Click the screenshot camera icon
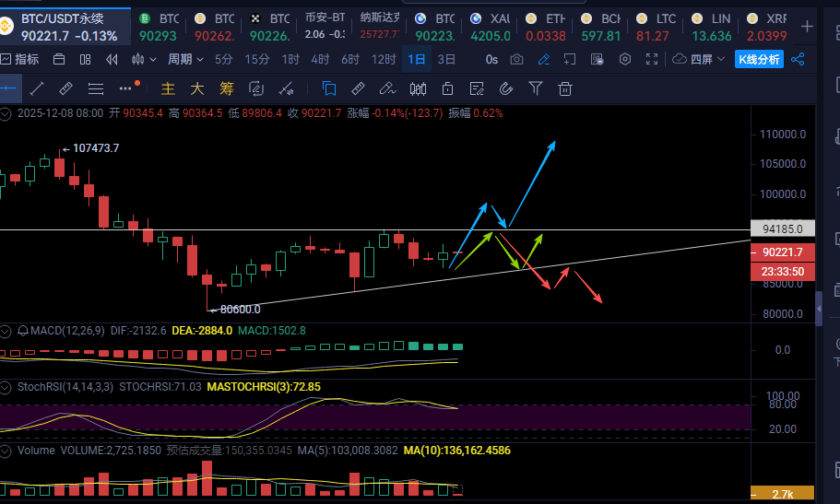 [516, 60]
